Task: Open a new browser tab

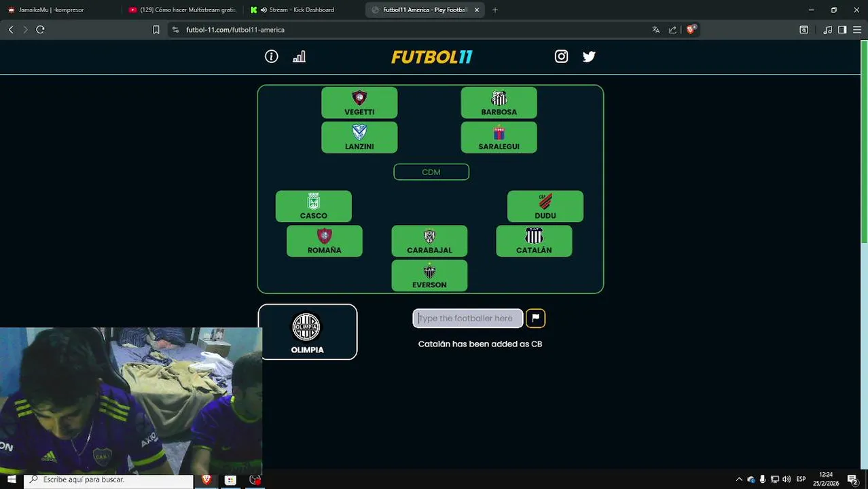Action: coord(495,10)
